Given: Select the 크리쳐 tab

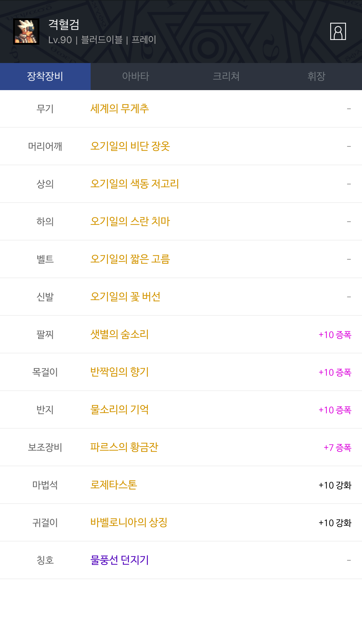Looking at the screenshot, I should (x=226, y=76).
